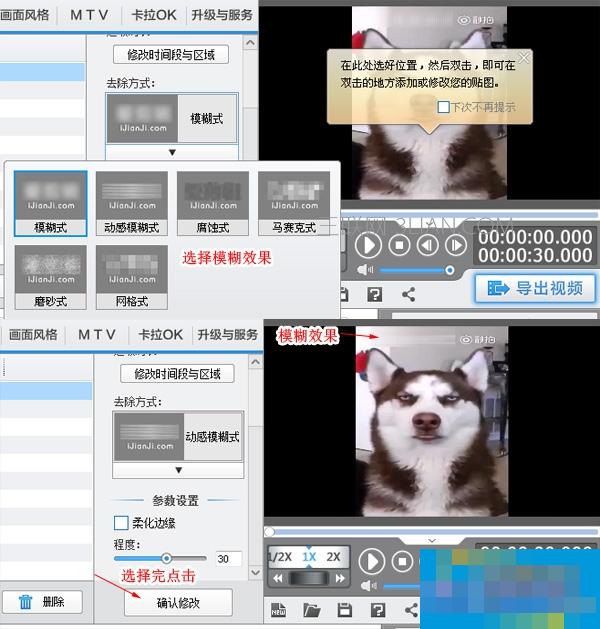Viewport: 600px width, 629px height.
Task: Select the 磨砂式 style thumbnail
Action: coord(51,277)
